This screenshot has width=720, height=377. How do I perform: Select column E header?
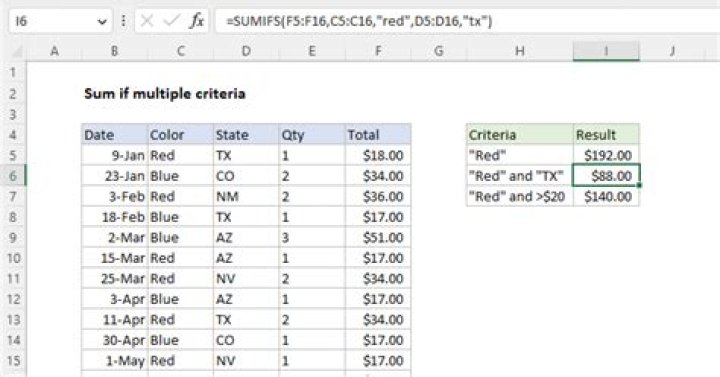click(312, 51)
